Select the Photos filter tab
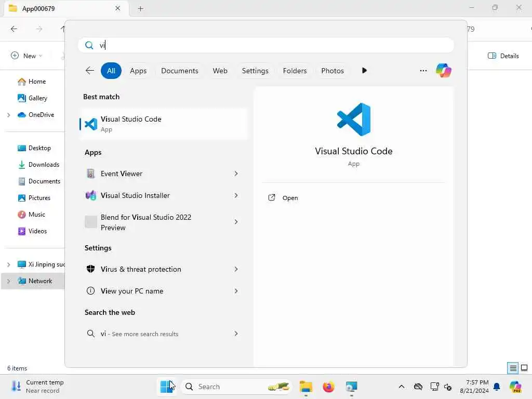Screen dimensions: 532x399 (332, 71)
